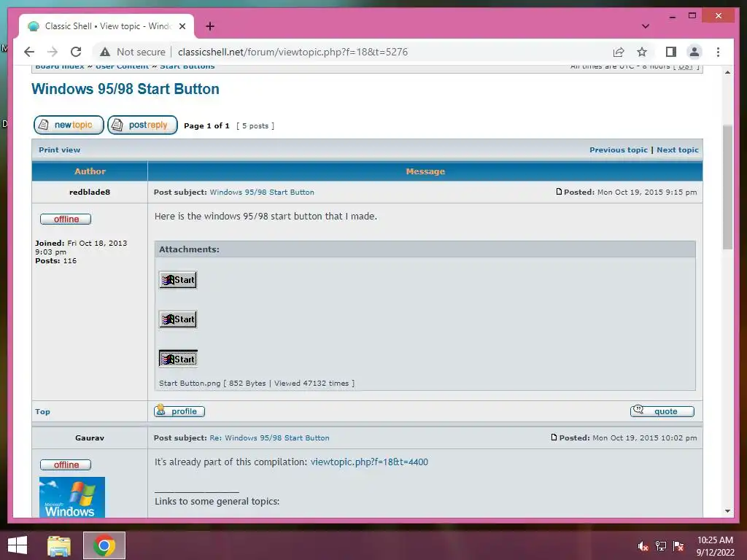
Task: Click the Chrome taskbar icon
Action: [x=104, y=545]
